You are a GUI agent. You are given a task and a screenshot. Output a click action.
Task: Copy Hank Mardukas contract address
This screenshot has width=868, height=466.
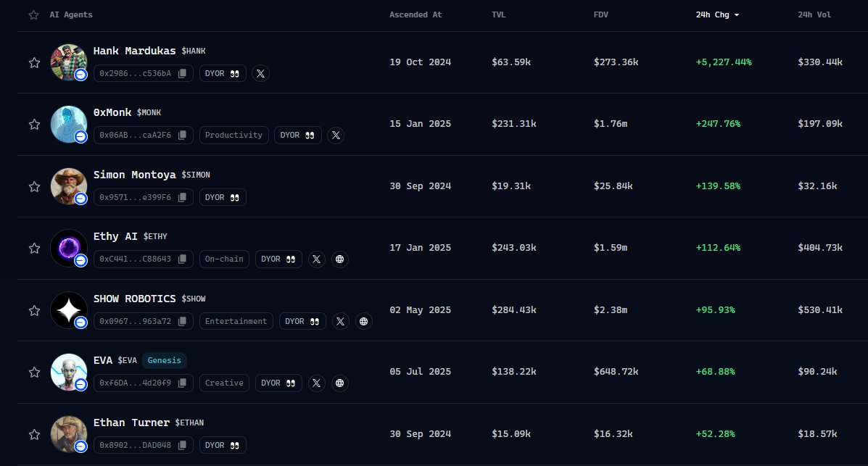[183, 73]
